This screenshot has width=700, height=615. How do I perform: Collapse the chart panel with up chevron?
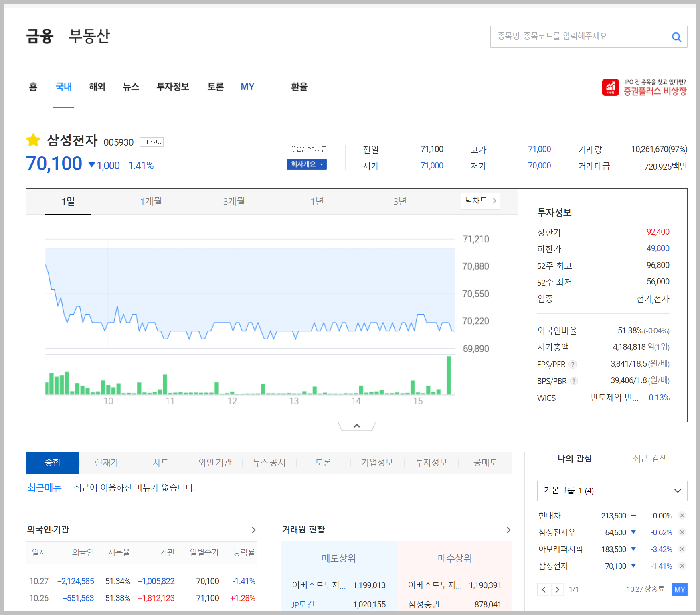[357, 426]
